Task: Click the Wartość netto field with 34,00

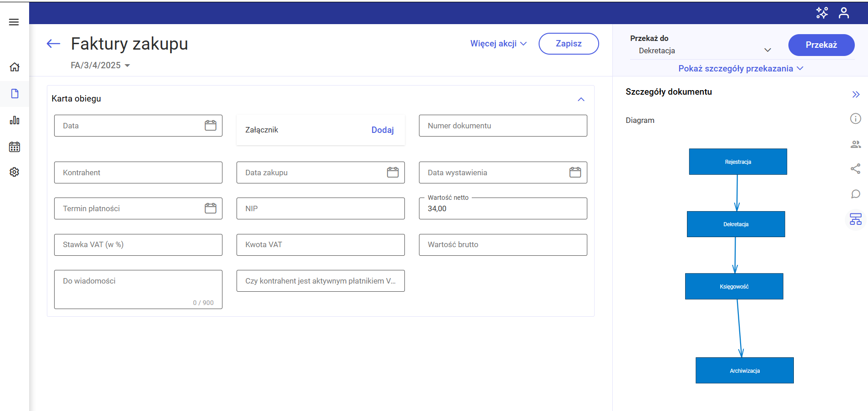Action: point(503,208)
